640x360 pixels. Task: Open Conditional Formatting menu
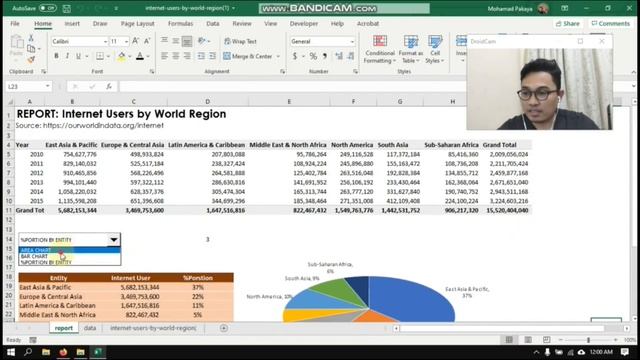(x=380, y=49)
